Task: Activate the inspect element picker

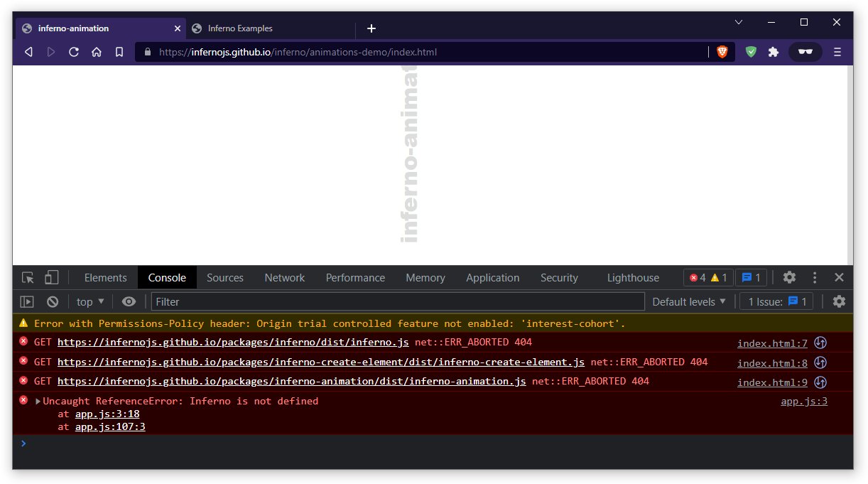Action: click(x=28, y=278)
